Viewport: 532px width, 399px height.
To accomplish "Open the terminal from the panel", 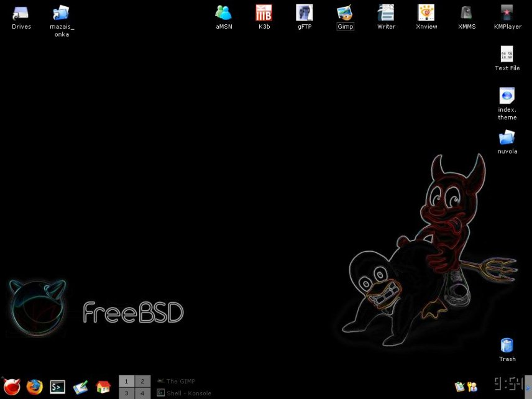I will pos(57,387).
